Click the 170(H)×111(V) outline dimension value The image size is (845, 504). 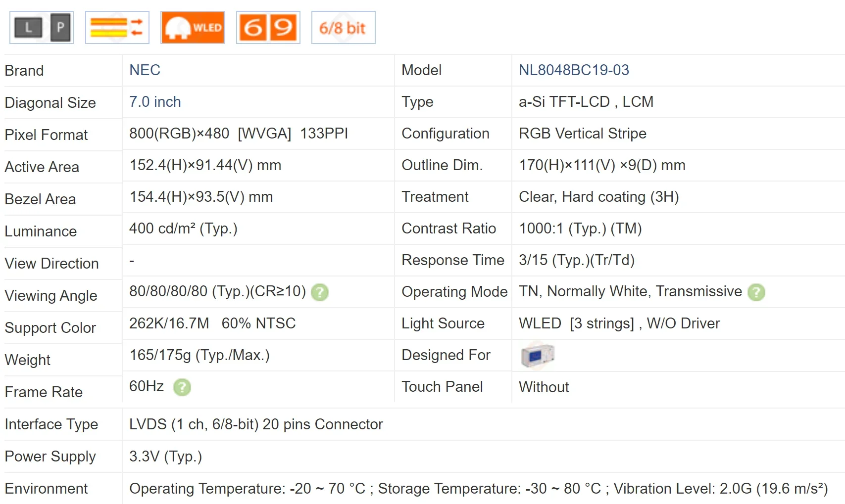[602, 165]
